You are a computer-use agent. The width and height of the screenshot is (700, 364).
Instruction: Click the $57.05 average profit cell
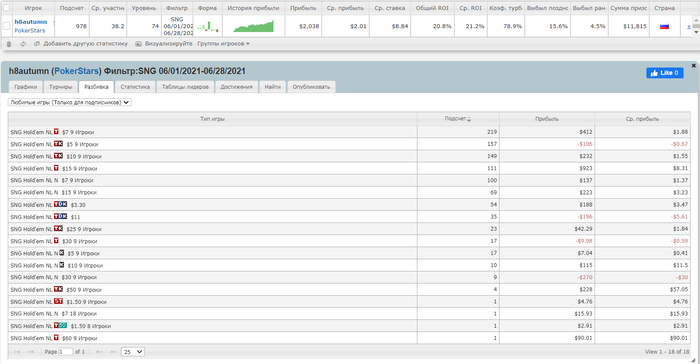642,289
